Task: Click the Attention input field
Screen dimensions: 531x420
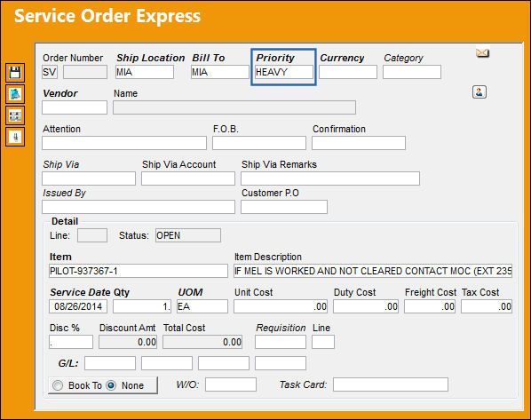Action: (124, 143)
